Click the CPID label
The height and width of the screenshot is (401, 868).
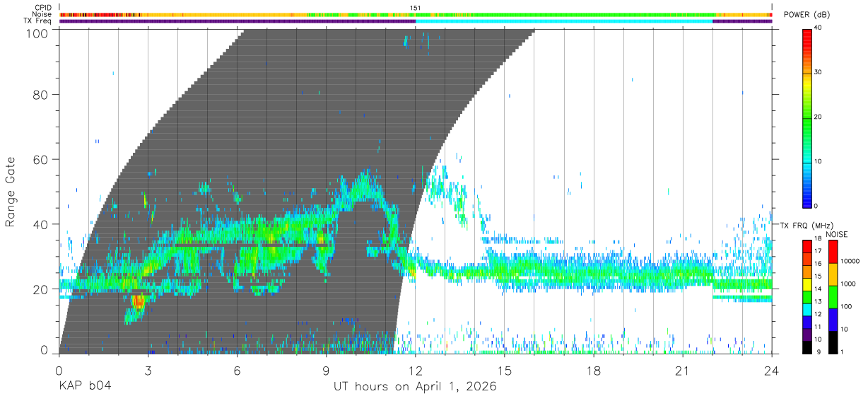point(42,8)
